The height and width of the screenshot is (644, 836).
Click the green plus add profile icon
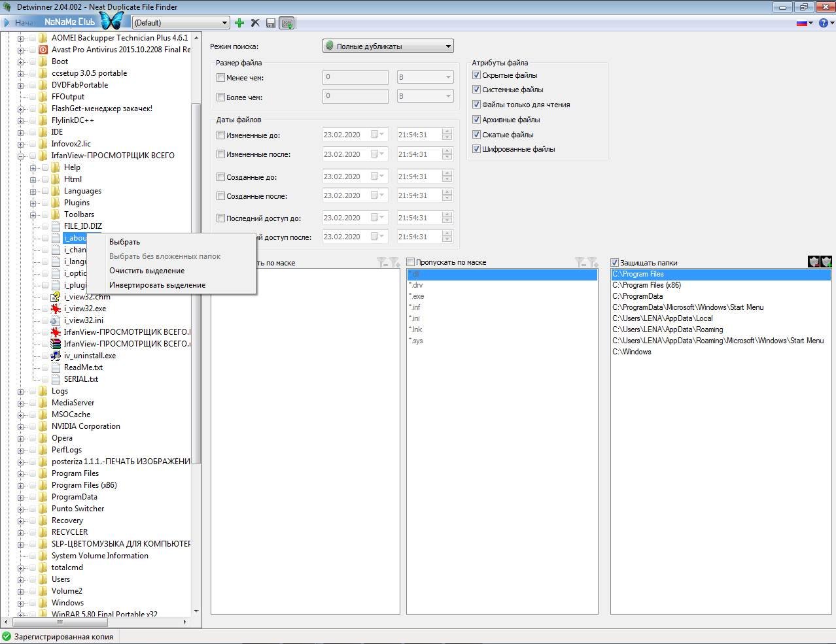tap(239, 23)
